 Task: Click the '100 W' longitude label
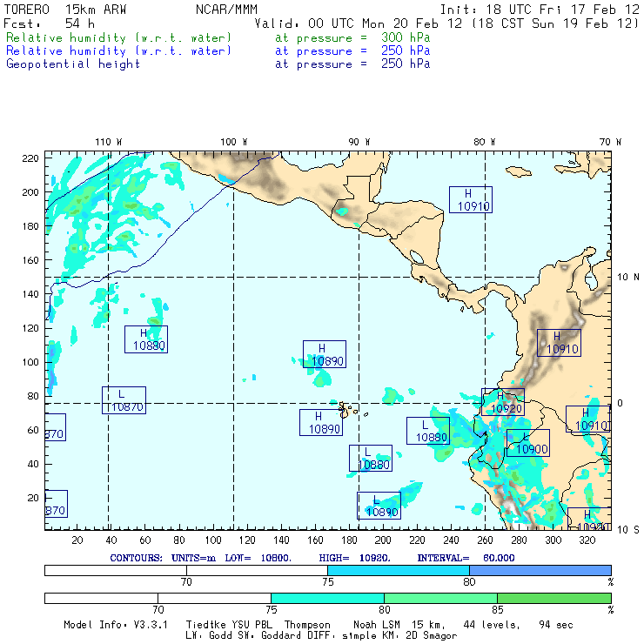click(234, 142)
